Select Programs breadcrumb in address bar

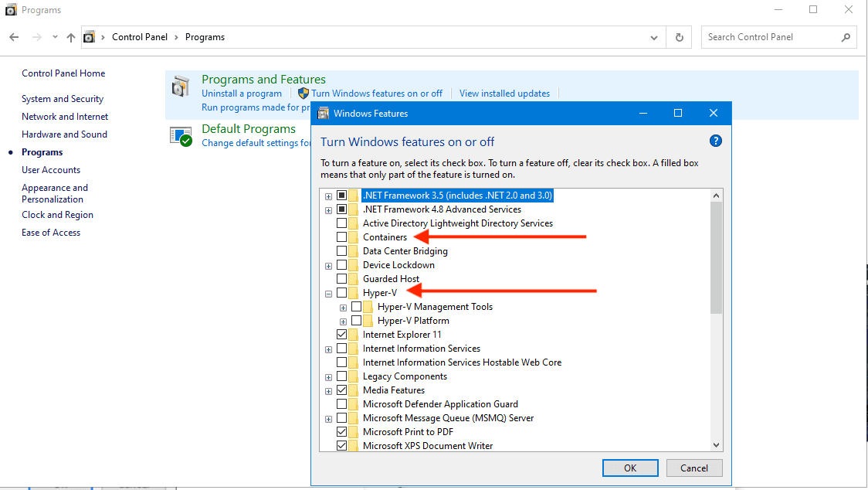click(205, 37)
